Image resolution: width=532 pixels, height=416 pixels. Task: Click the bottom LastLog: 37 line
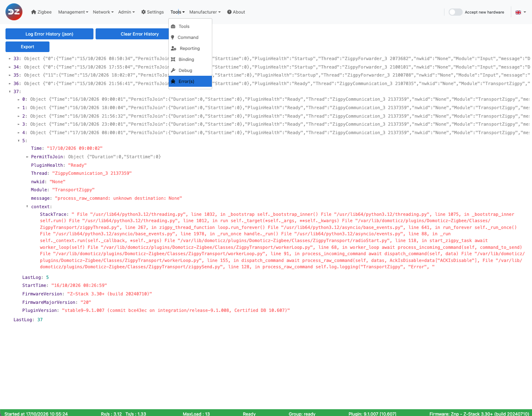point(28,320)
